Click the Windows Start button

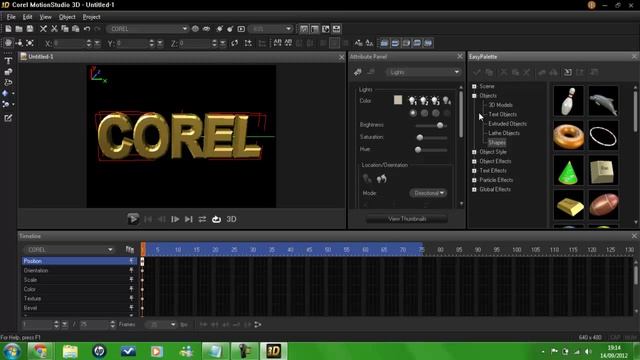click(x=11, y=351)
